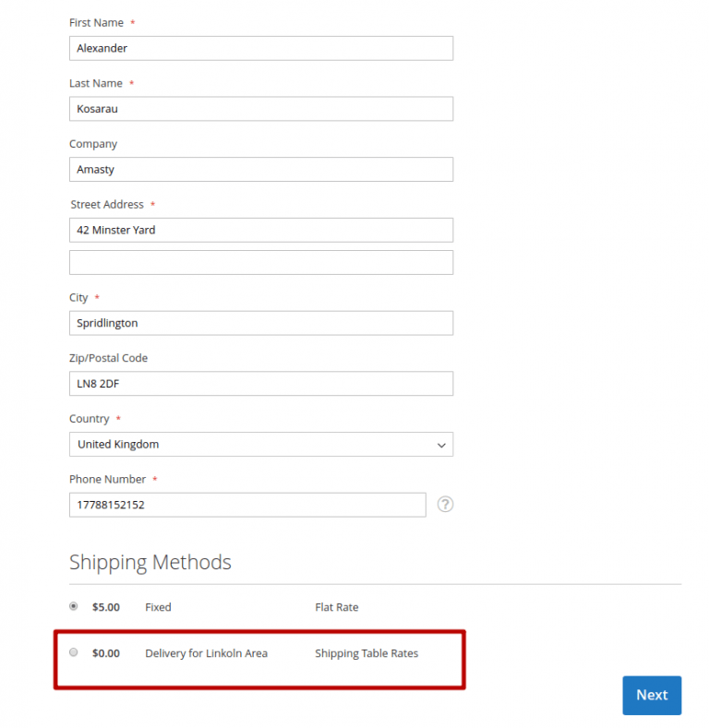This screenshot has height=728, width=709.
Task: Select the $0.00 Delivery for Linkoln Area radio
Action: point(74,652)
